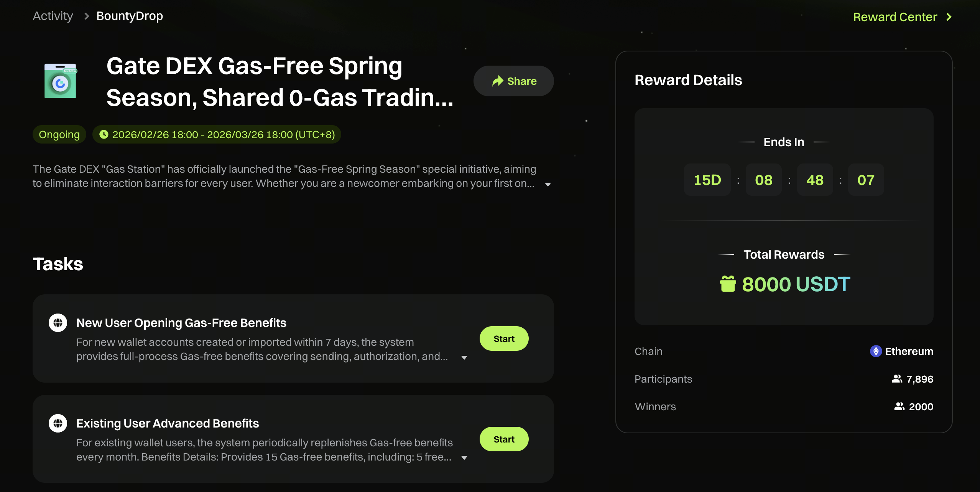Click globe icon for New User task
The width and height of the screenshot is (980, 492).
point(58,323)
